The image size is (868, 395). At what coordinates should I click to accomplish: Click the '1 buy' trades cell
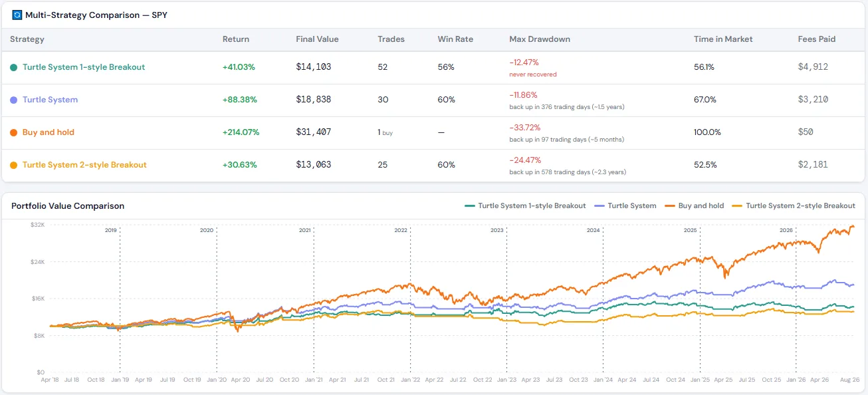385,132
